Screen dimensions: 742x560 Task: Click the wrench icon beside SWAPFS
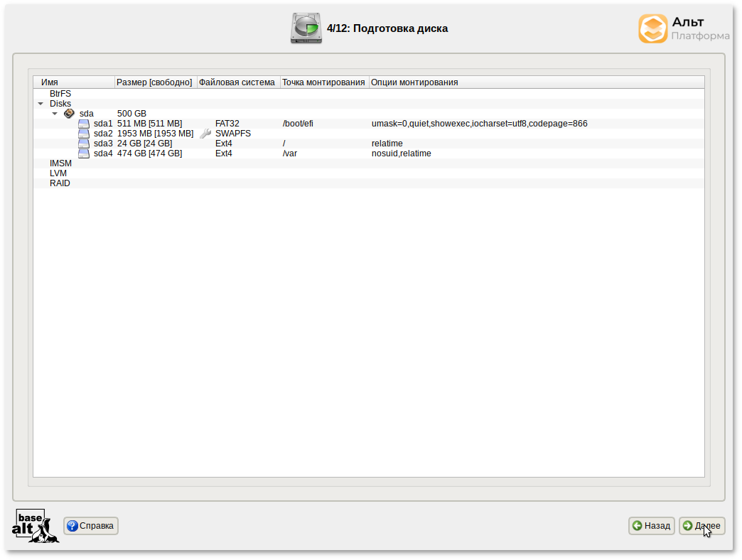click(x=206, y=134)
